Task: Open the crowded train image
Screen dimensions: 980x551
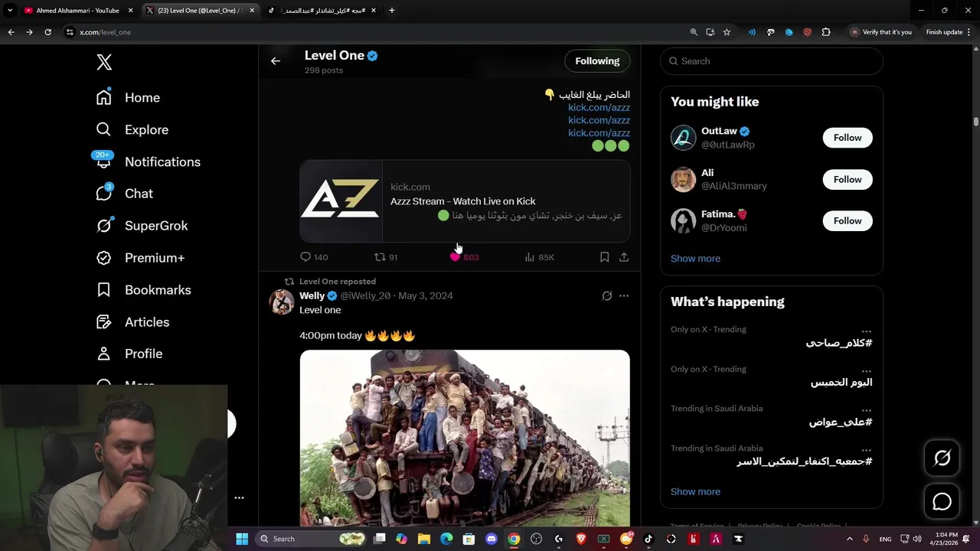Action: pyautogui.click(x=465, y=439)
